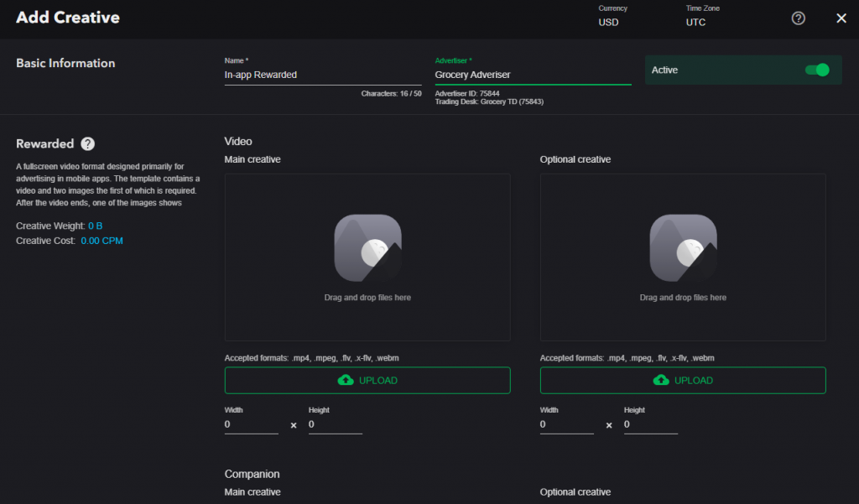Close the Add Creative dialog

point(841,18)
